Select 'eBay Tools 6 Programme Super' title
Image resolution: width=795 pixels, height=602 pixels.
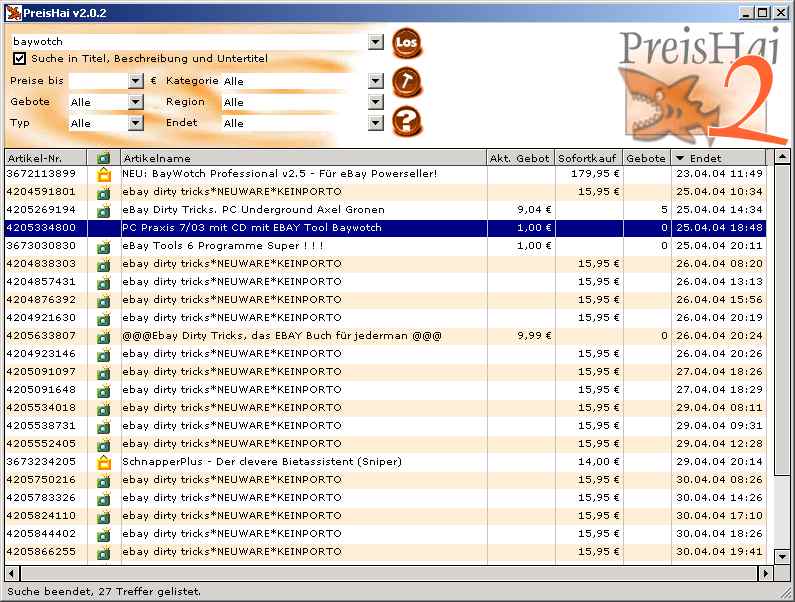(223, 246)
